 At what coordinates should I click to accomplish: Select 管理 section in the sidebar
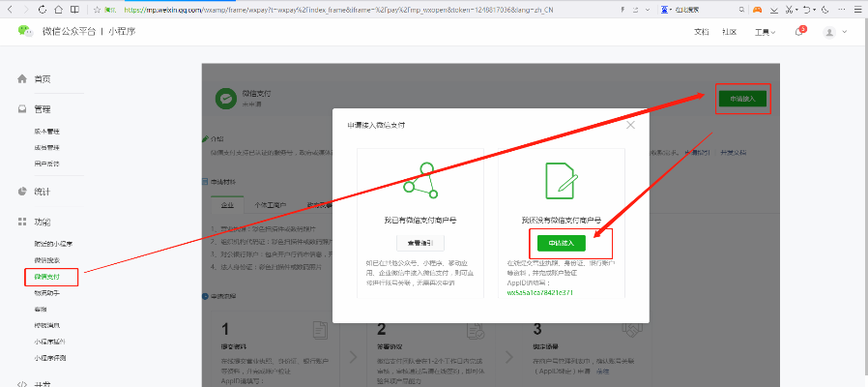tap(43, 109)
